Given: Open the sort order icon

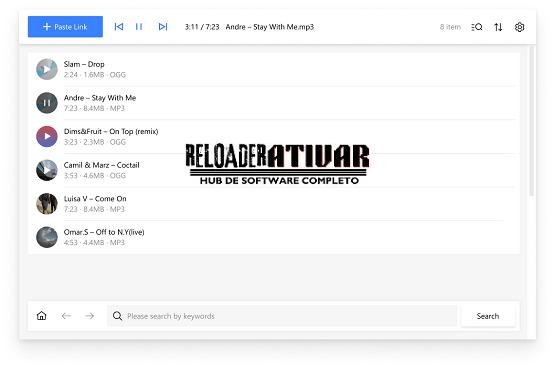Looking at the screenshot, I should click(498, 27).
